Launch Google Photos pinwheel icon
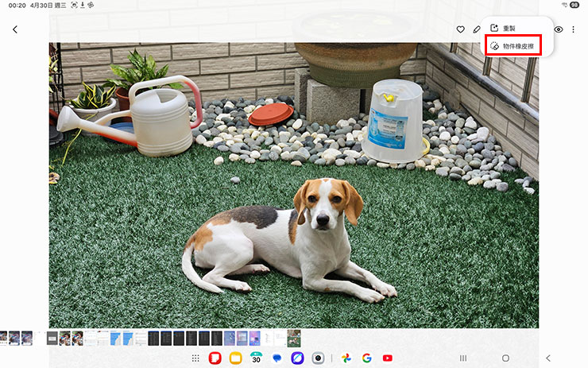Viewport: 588px width, 368px height. (346, 358)
